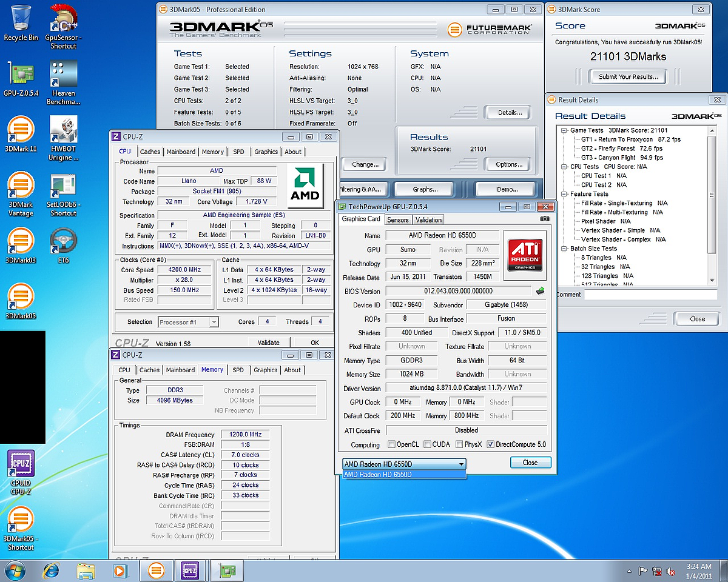Collapse the Game Tests tree node

click(564, 130)
